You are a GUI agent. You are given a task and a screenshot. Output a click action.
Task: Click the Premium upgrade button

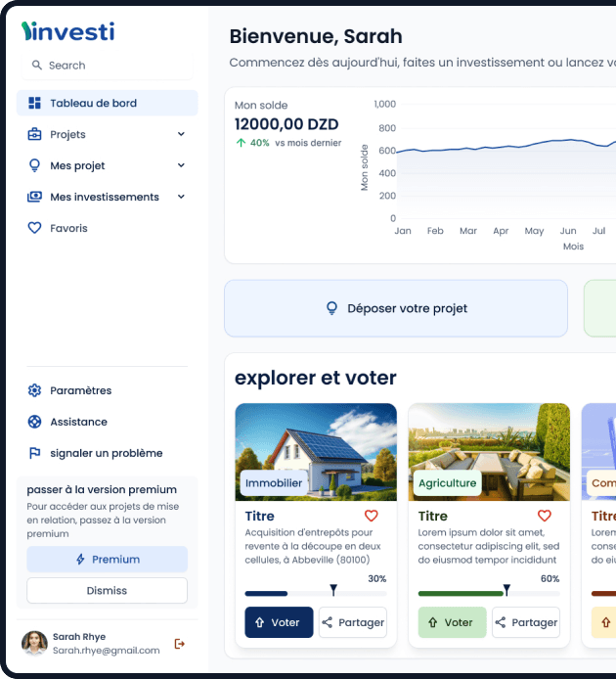(107, 560)
